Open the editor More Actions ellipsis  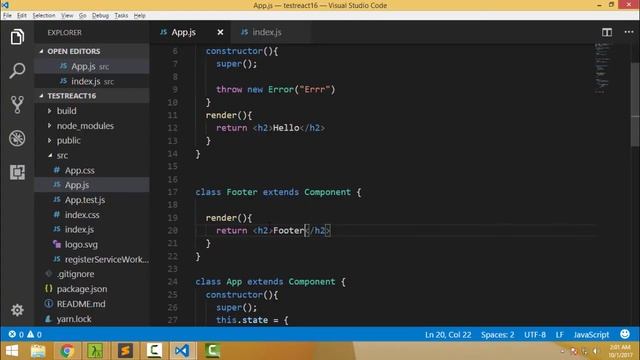[629, 32]
